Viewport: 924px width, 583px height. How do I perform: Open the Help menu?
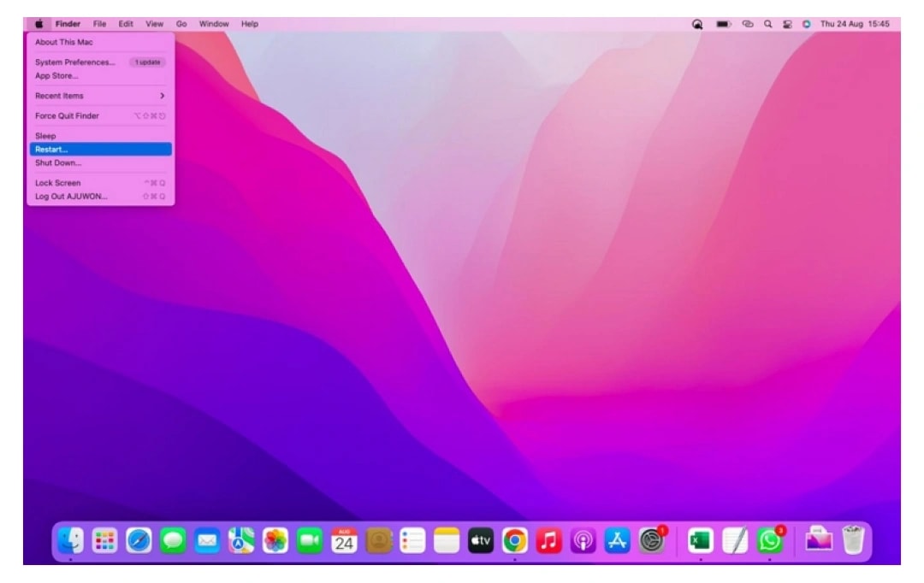[250, 24]
